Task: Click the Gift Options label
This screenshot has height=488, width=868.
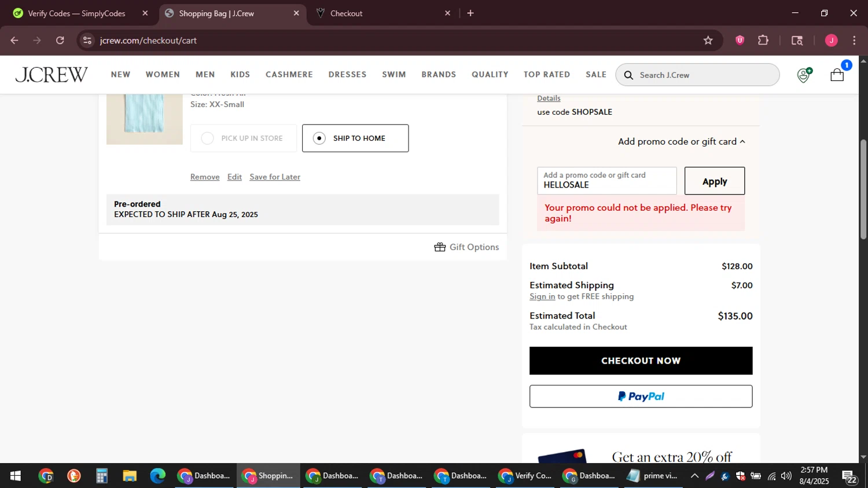Action: tap(474, 247)
